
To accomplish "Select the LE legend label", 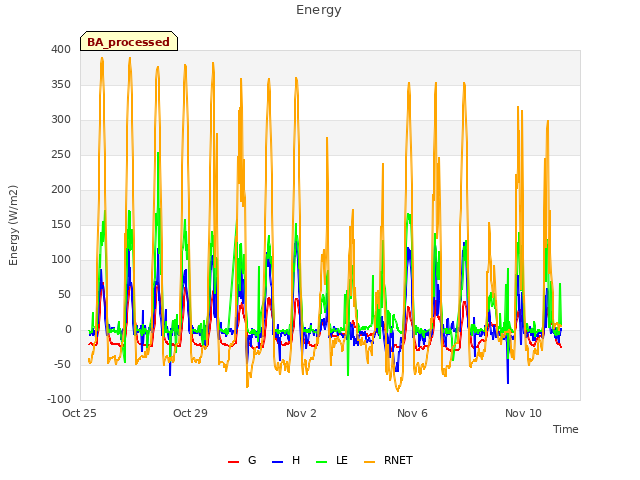I will click(x=342, y=460).
